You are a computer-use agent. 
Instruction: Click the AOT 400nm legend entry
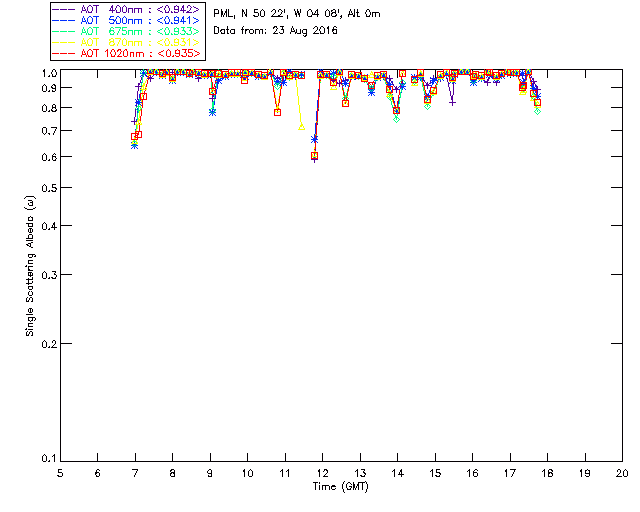[x=126, y=9]
